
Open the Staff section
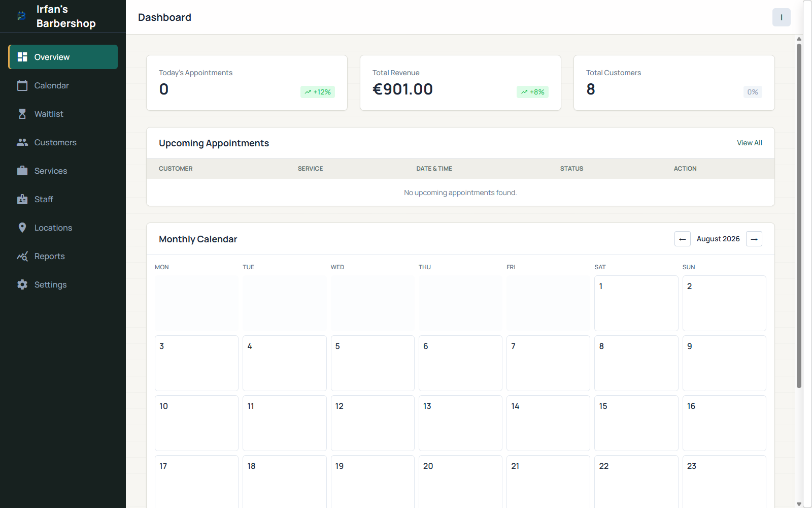click(63, 199)
